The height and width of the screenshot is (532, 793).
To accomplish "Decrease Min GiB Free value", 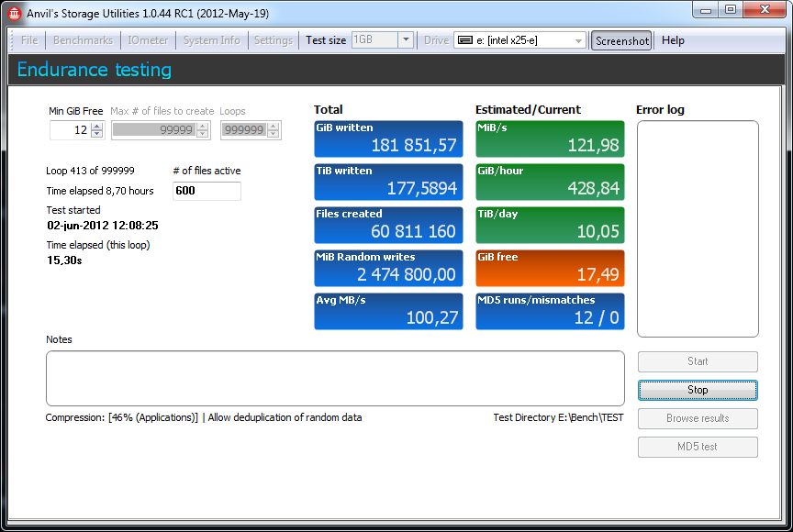I will pyautogui.click(x=97, y=134).
